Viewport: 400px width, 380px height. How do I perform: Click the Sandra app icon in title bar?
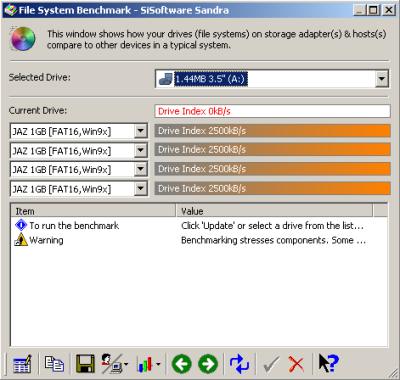pos(10,10)
